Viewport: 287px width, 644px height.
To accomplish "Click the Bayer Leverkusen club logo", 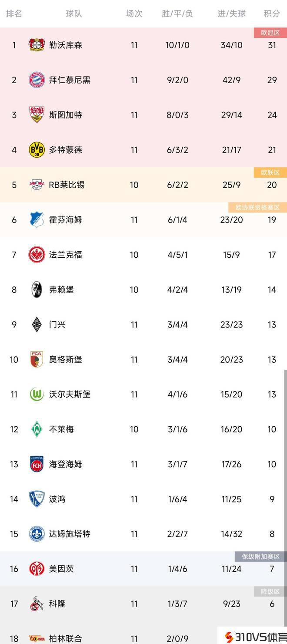I will click(37, 45).
